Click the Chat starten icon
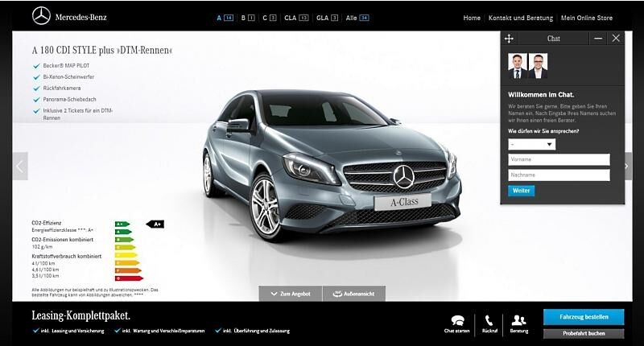 (x=457, y=320)
